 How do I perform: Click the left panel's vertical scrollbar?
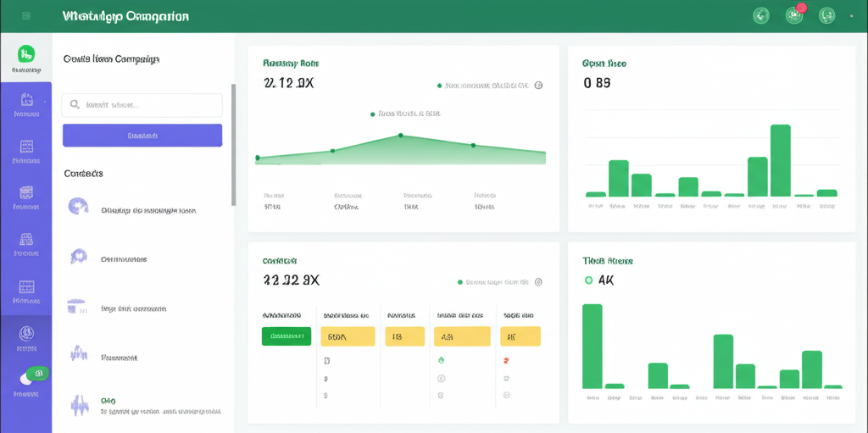[233, 145]
